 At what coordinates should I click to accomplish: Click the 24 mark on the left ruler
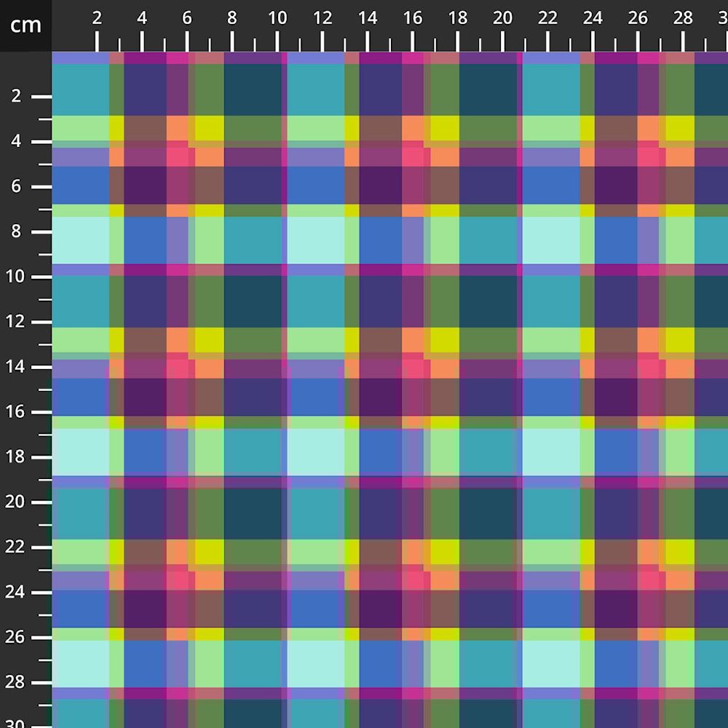[17, 593]
